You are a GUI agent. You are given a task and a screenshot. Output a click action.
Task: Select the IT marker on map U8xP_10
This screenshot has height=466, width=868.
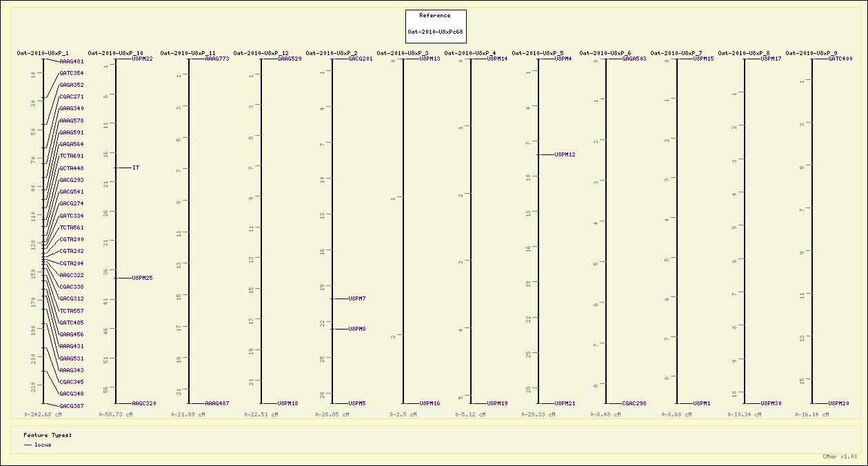tap(136, 168)
